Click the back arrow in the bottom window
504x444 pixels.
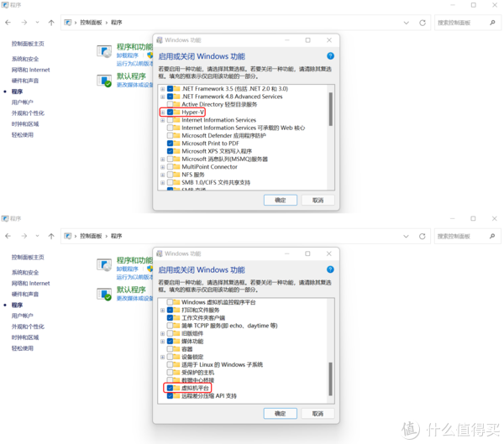click(x=8, y=236)
